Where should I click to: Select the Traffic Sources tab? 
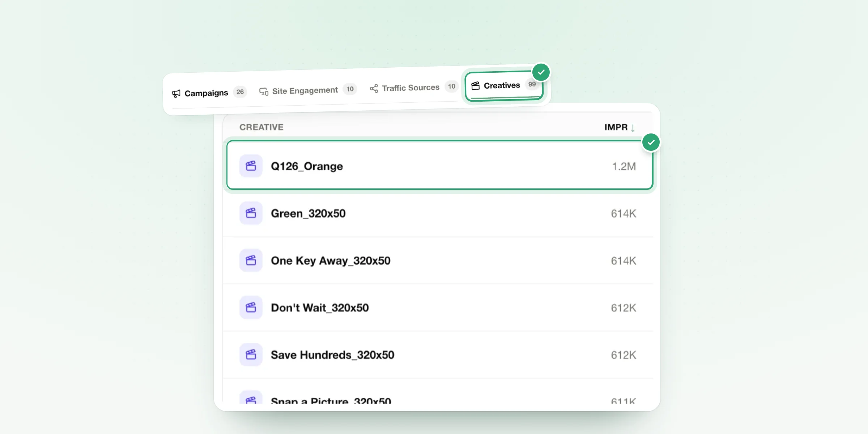click(x=414, y=88)
